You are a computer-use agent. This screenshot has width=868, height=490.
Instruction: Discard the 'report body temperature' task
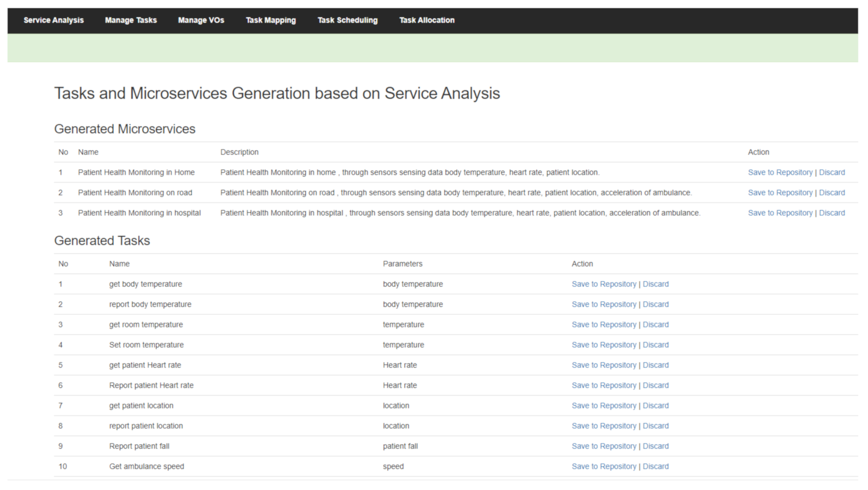pyautogui.click(x=655, y=305)
